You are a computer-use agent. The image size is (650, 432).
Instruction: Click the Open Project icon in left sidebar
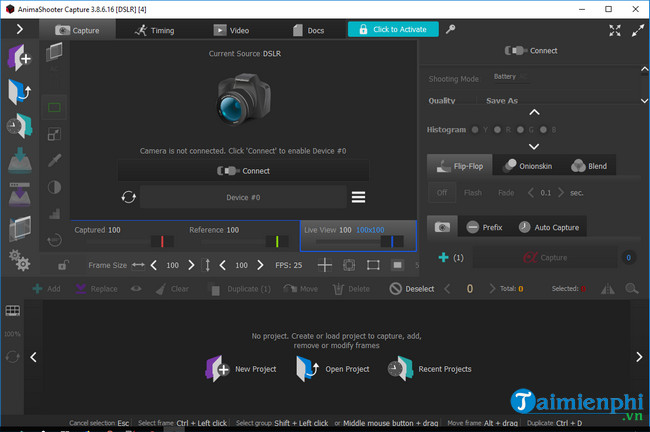click(x=19, y=92)
